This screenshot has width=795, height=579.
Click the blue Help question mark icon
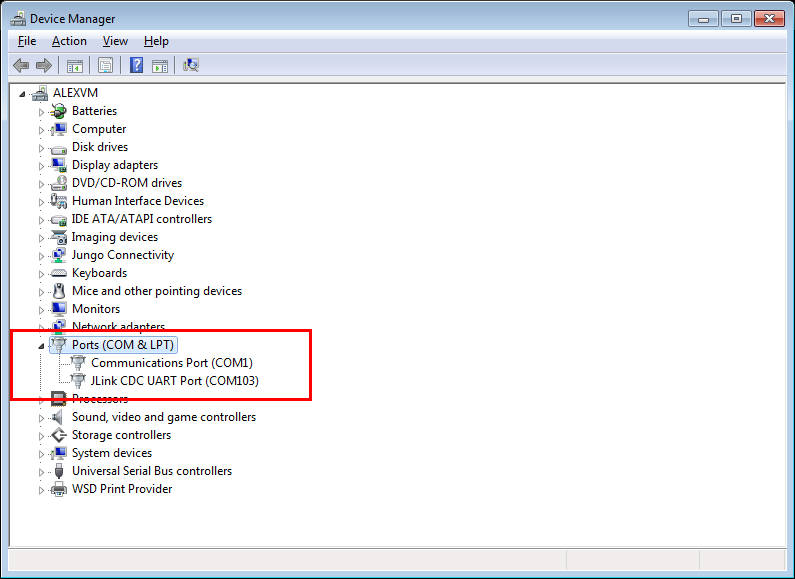136,66
